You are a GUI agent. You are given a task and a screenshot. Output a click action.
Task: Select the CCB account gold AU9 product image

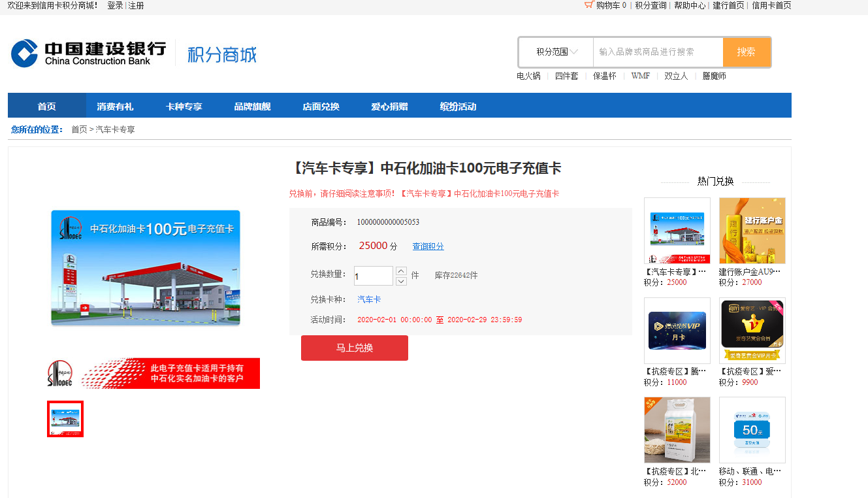(752, 231)
